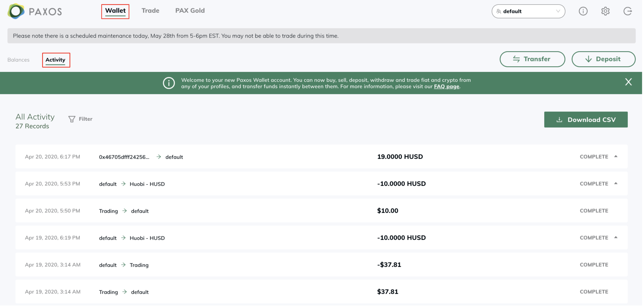The image size is (644, 306).
Task: Click the 27 Records count
Action: coord(32,126)
